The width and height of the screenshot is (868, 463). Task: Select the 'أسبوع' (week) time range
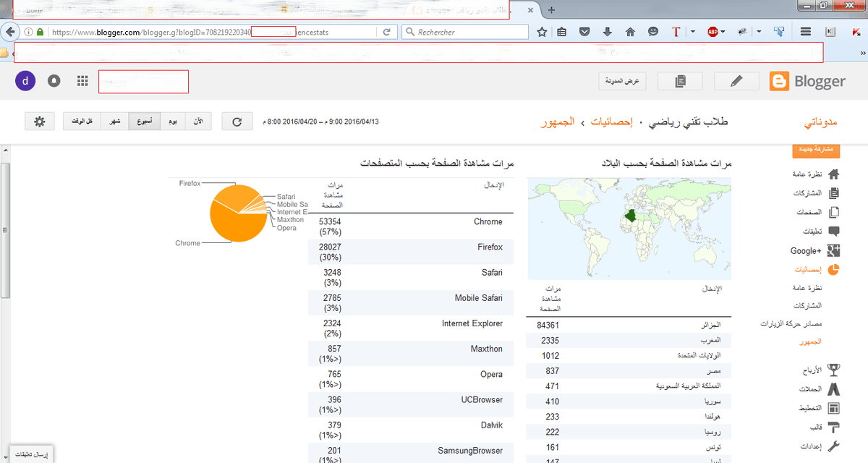[145, 122]
